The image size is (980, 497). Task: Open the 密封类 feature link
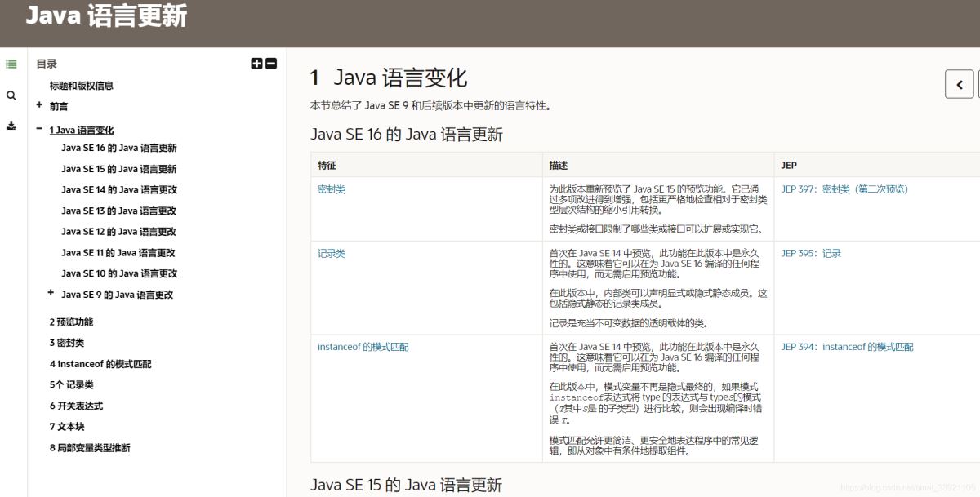331,187
